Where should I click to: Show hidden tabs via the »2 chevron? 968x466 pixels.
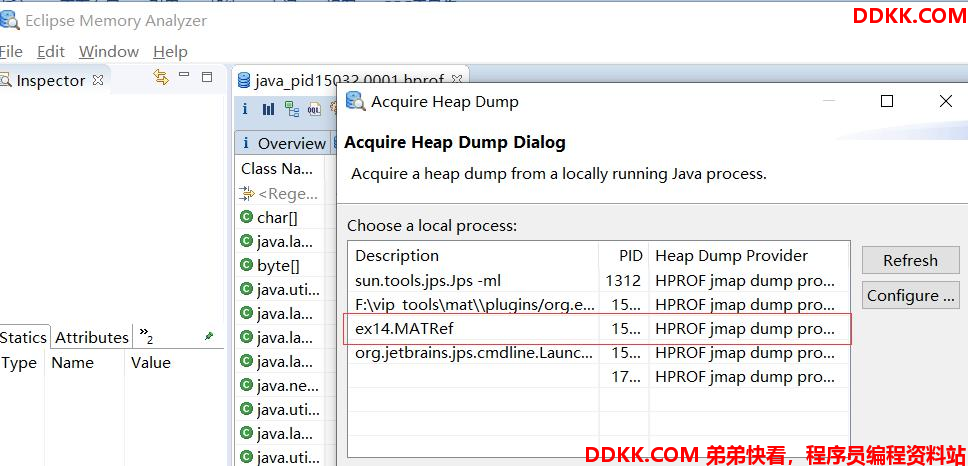pyautogui.click(x=146, y=337)
